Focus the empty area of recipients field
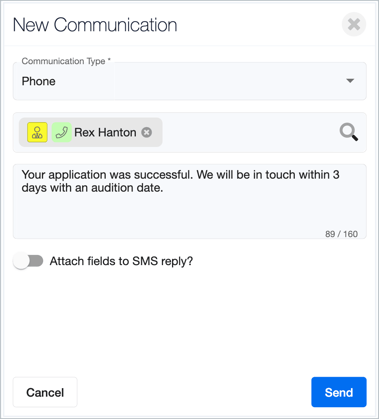This screenshot has width=379, height=419. click(250, 132)
